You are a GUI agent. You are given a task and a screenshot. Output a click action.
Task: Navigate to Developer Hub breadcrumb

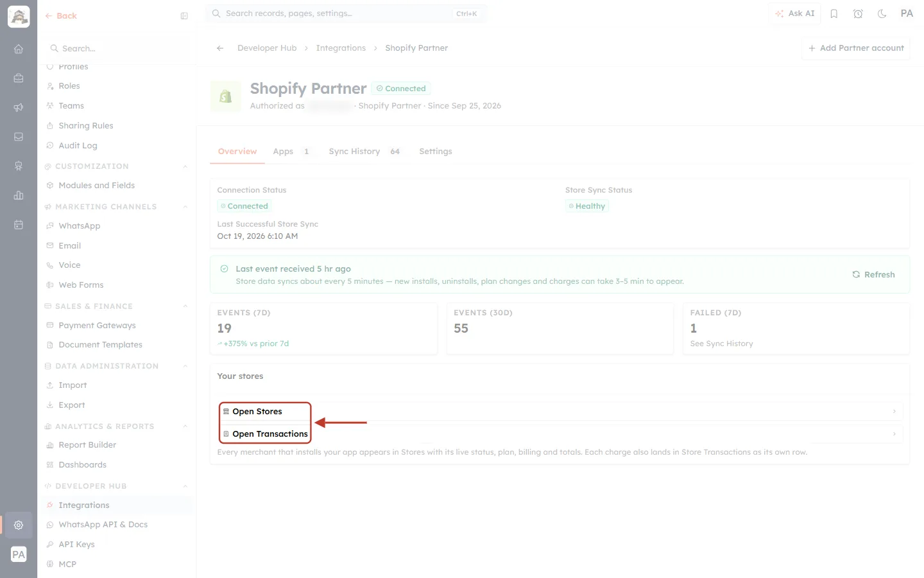click(x=267, y=48)
